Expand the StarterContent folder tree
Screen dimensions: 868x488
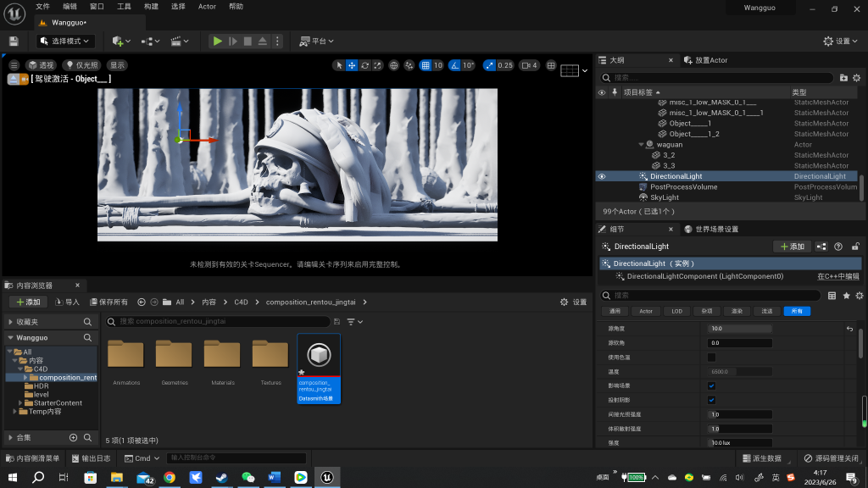[20, 403]
